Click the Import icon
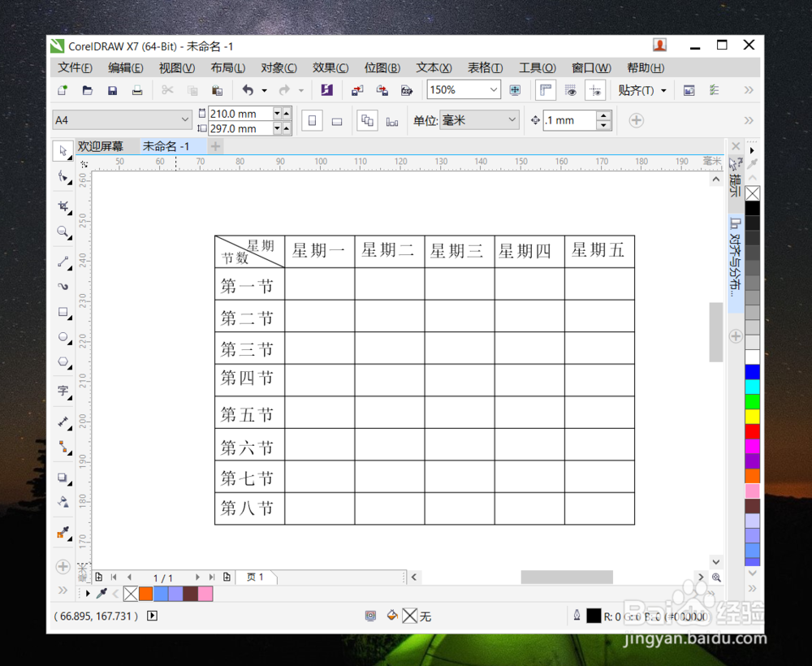 pyautogui.click(x=357, y=90)
